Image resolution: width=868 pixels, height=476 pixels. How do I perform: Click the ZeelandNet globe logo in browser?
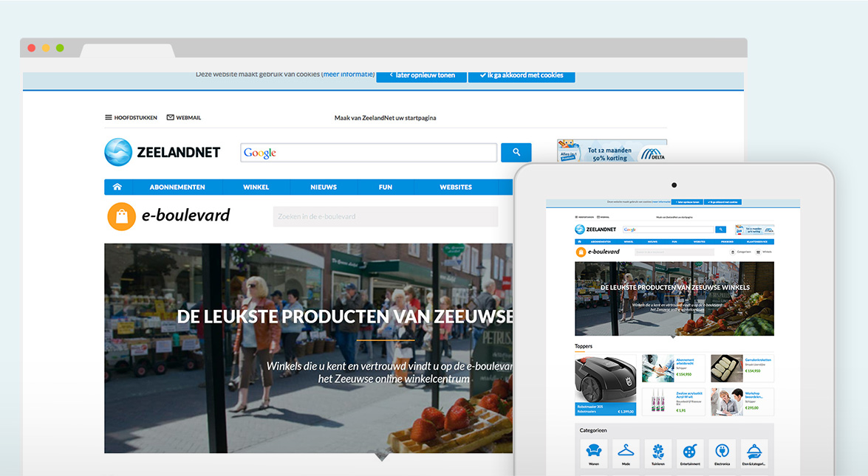pos(118,152)
